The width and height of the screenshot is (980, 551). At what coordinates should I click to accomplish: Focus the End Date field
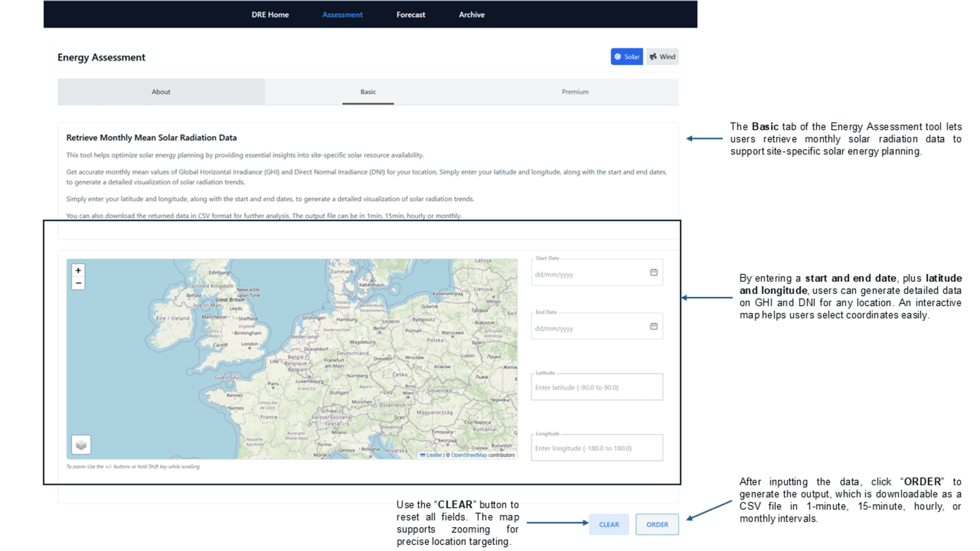click(x=597, y=327)
